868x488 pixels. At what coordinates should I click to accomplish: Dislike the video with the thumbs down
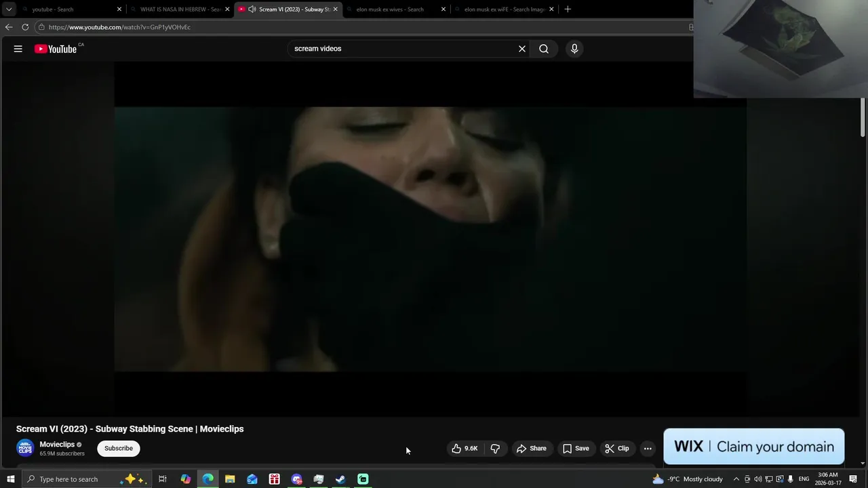pyautogui.click(x=495, y=448)
